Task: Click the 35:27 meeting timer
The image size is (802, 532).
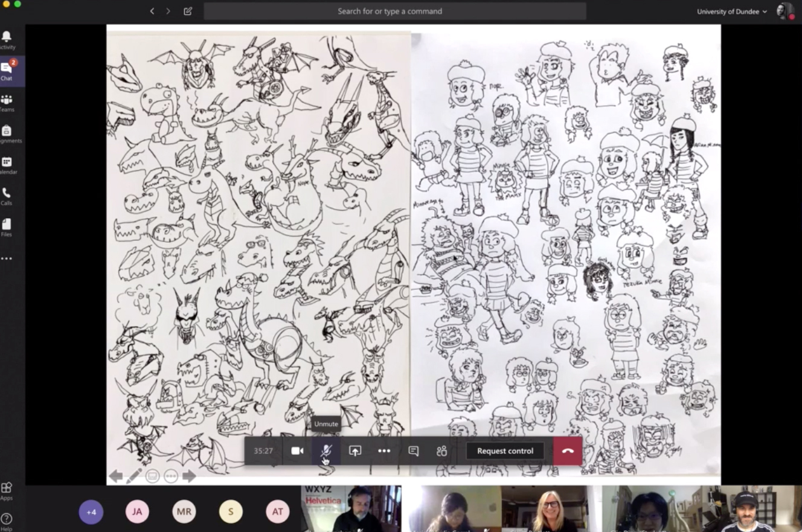Action: coord(264,450)
